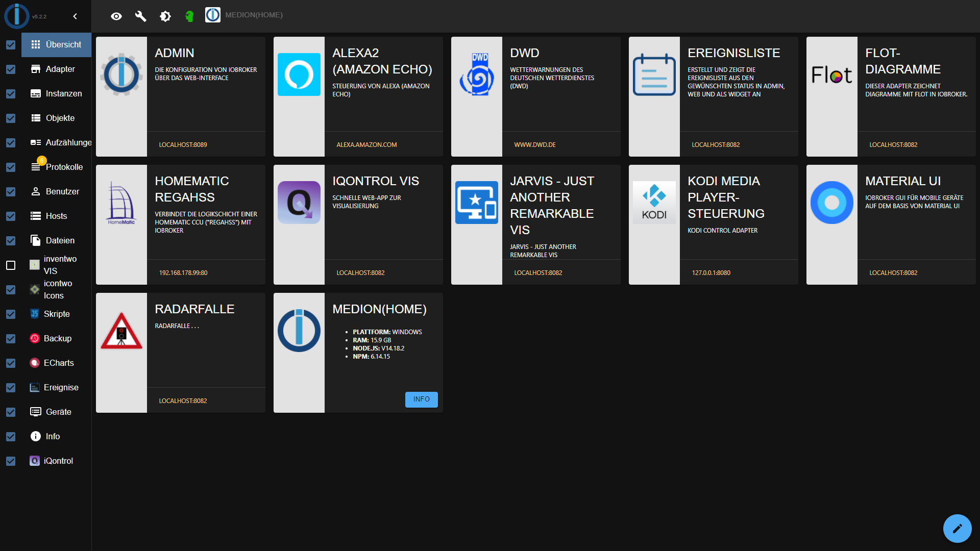Click the Alexa2 ring logo thumbnail
The height and width of the screenshot is (551, 980).
(x=299, y=74)
